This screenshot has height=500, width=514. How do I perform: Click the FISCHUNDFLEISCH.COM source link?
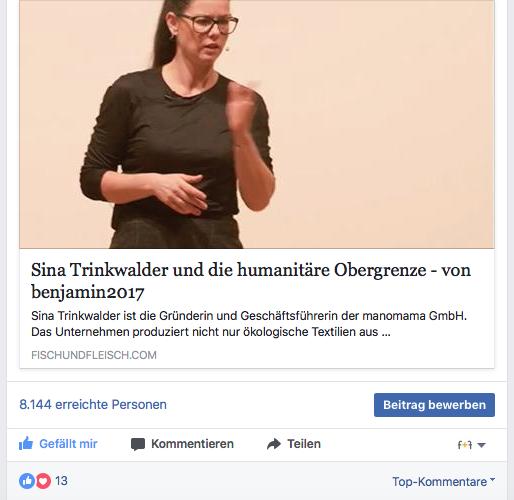click(94, 355)
